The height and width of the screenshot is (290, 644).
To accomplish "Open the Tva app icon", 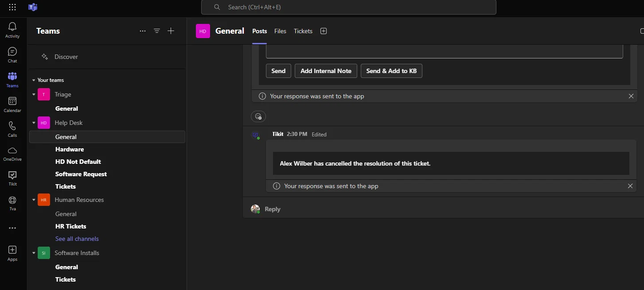I will click(x=12, y=200).
